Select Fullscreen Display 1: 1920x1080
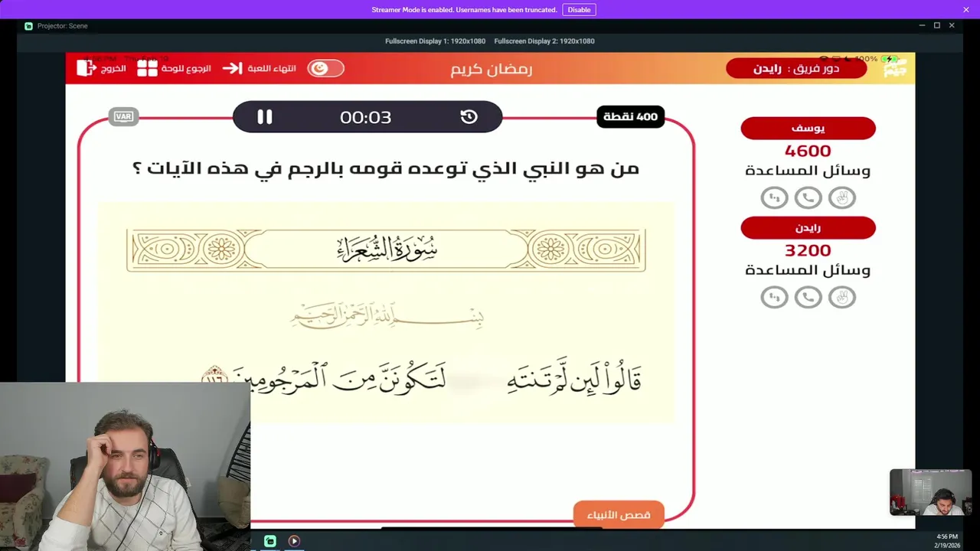980x551 pixels. 436,41
